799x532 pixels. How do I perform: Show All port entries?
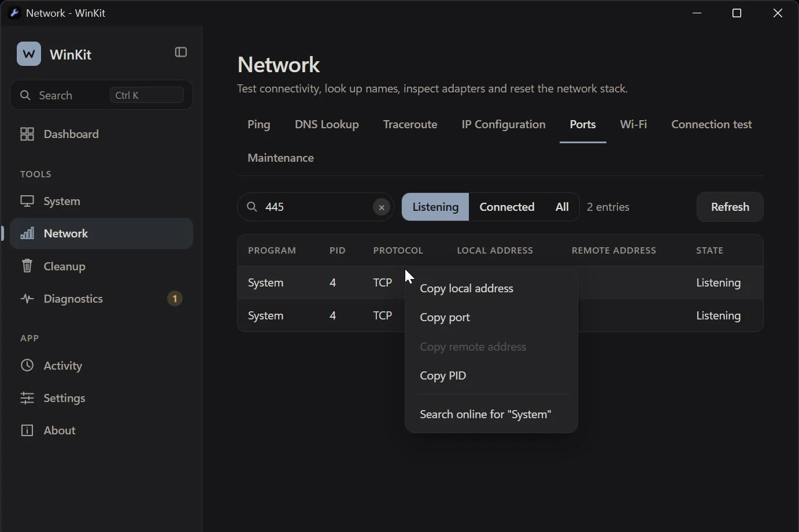tap(562, 207)
